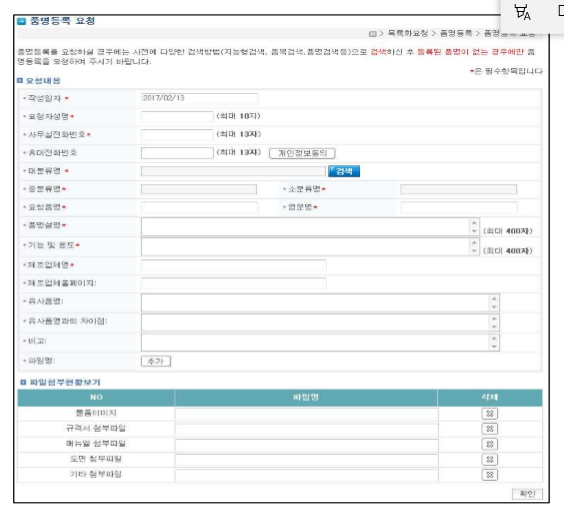Open the translate page icon
The image size is (564, 512).
522,12
